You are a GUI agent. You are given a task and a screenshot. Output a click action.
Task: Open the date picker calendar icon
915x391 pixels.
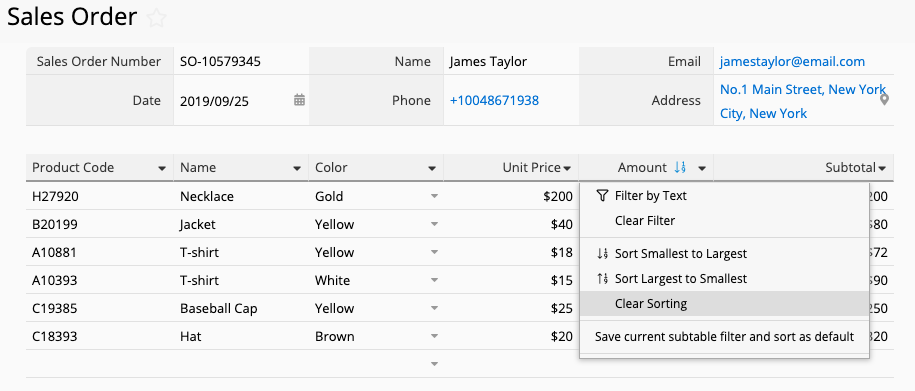(299, 100)
